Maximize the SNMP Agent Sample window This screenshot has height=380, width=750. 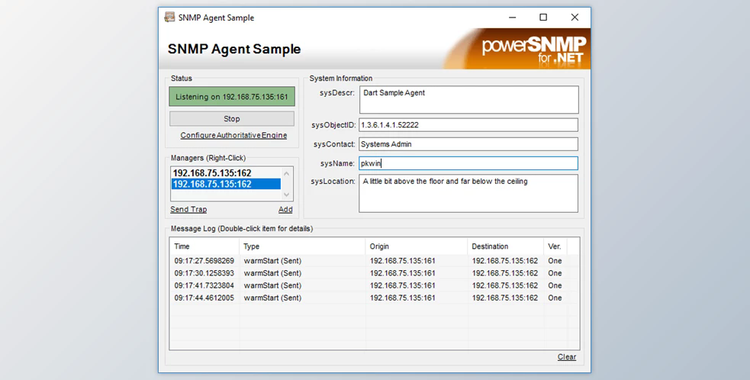(x=543, y=18)
